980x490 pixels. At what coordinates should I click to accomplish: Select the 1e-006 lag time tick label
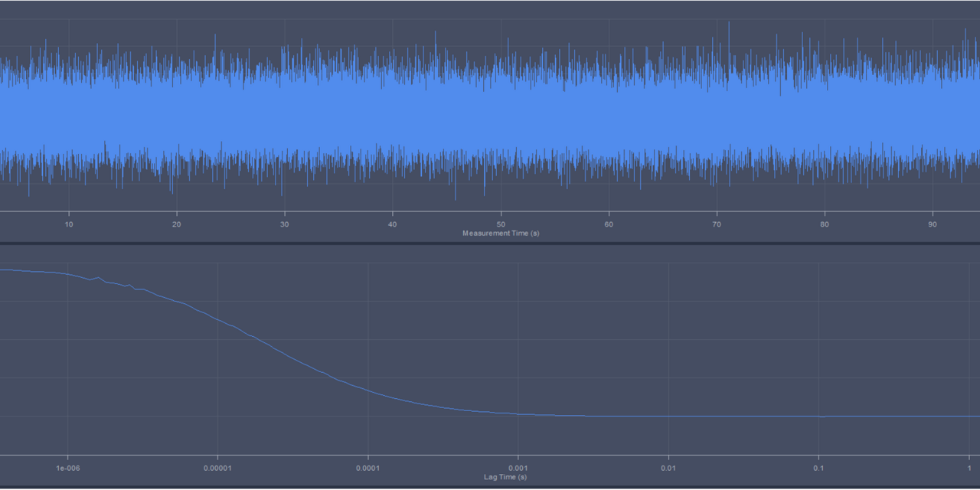[67, 468]
